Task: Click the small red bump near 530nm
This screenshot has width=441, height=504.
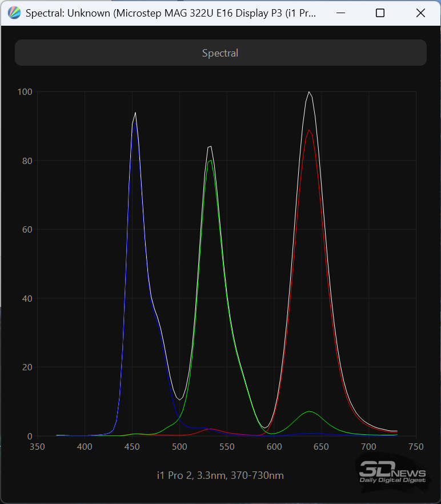Action: coord(210,429)
